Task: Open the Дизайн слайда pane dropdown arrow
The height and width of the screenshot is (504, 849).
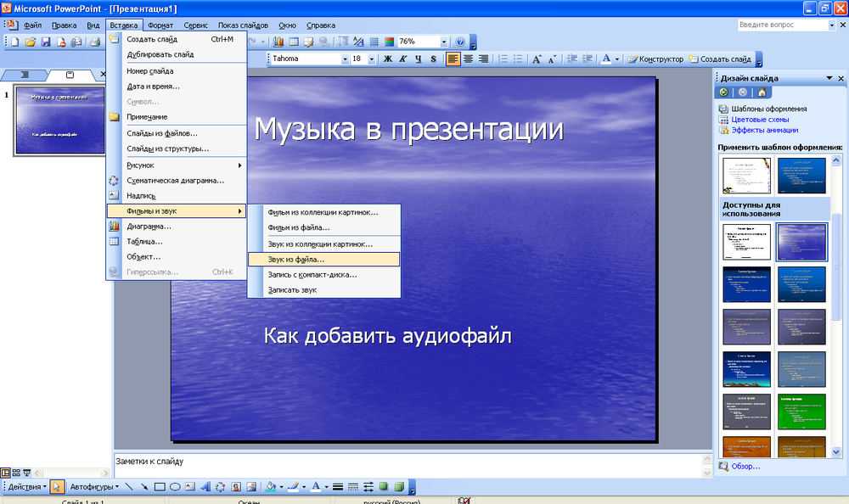Action: pyautogui.click(x=829, y=78)
